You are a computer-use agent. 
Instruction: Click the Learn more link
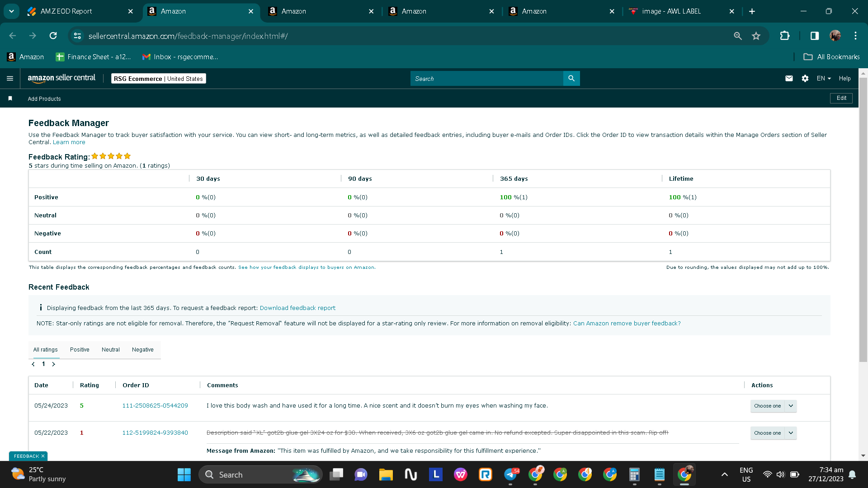point(69,142)
